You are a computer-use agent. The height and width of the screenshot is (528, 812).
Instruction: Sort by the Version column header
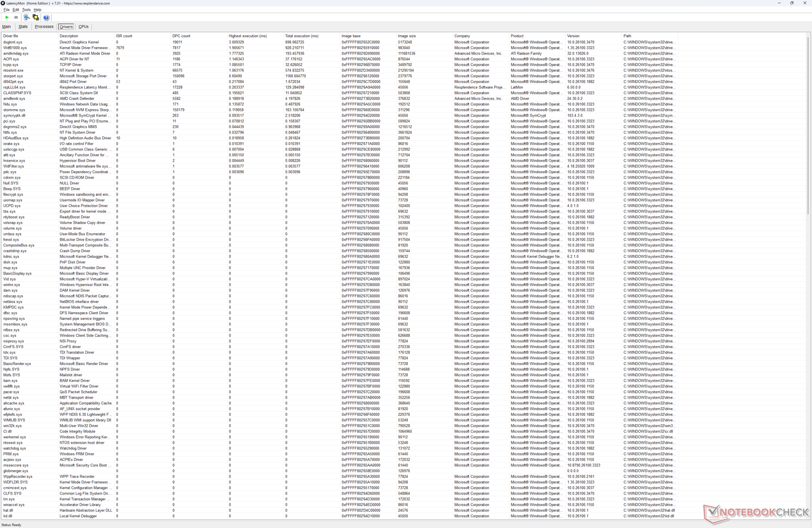click(x=593, y=36)
